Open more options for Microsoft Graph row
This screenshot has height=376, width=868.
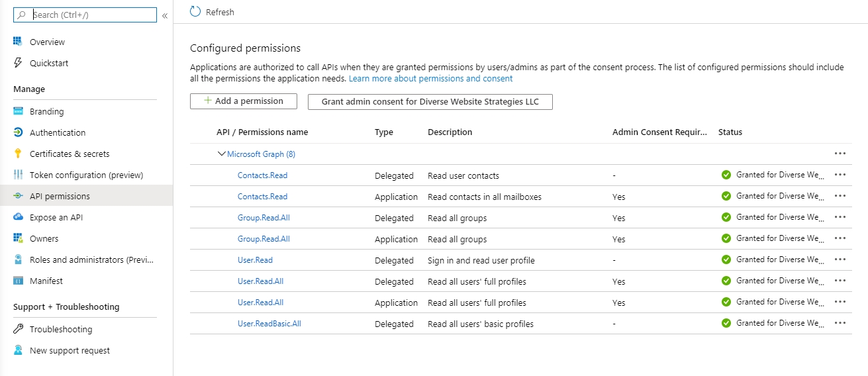840,154
